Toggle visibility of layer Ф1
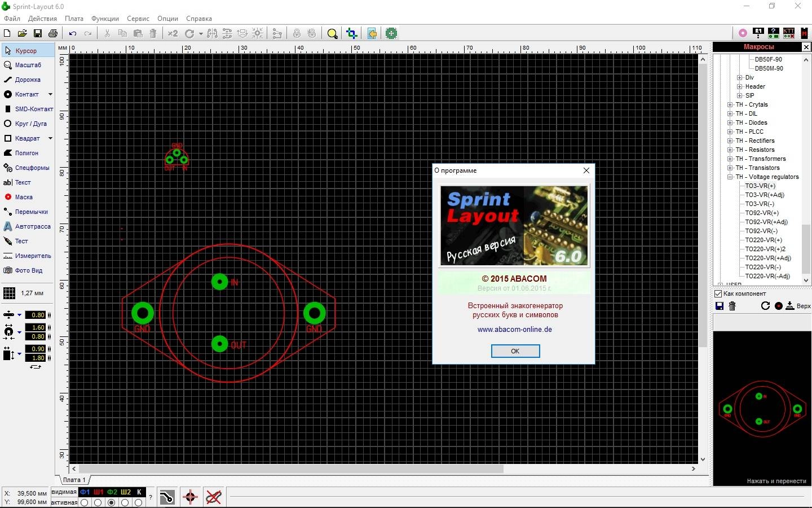This screenshot has width=812, height=508. [85, 492]
